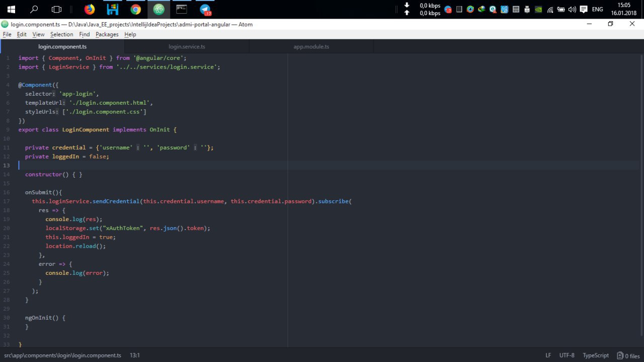Click the Windows Start button
The image size is (644, 362).
click(11, 9)
